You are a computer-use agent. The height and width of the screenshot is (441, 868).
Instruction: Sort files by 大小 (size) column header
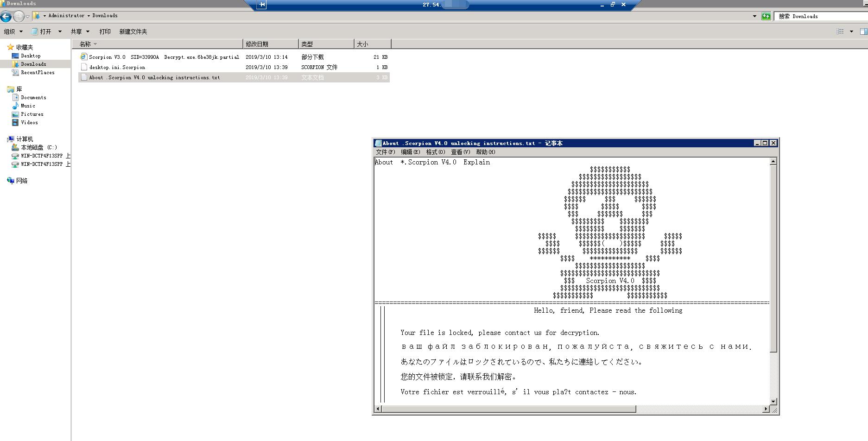pyautogui.click(x=373, y=44)
